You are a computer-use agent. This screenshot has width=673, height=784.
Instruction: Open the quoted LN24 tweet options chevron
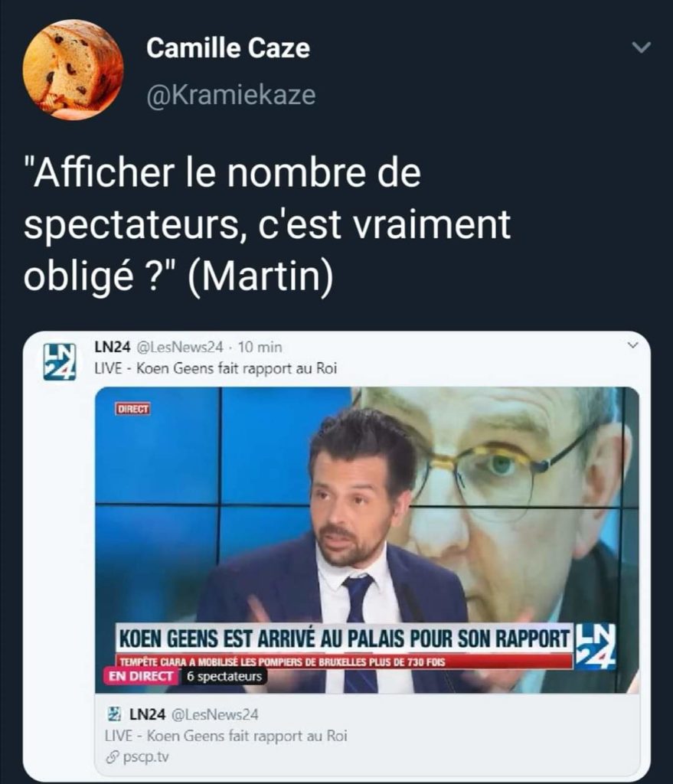tap(632, 345)
